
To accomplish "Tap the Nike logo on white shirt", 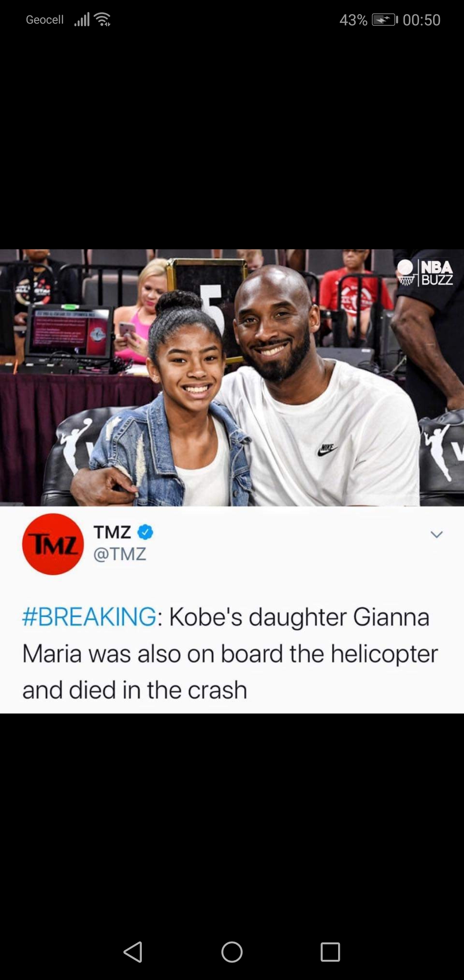I will tap(327, 450).
